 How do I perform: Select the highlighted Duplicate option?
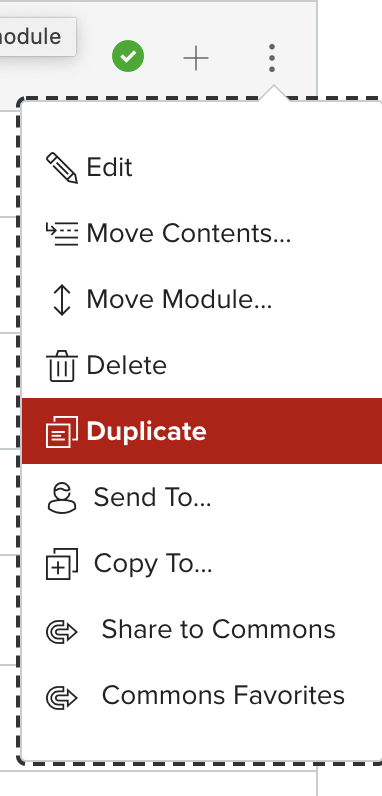coord(202,431)
